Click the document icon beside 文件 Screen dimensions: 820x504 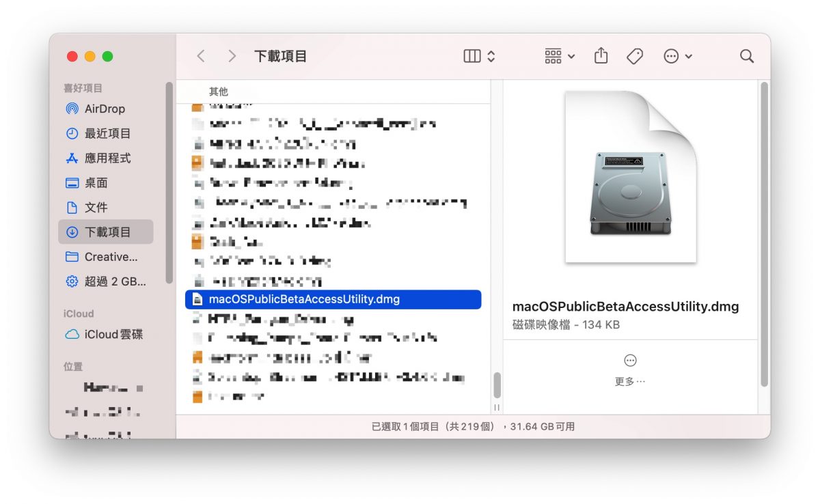(x=72, y=207)
